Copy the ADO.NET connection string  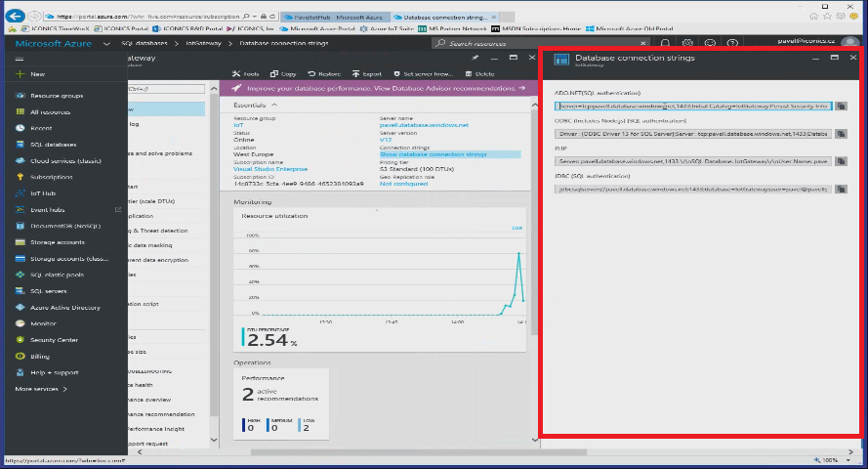click(x=841, y=106)
